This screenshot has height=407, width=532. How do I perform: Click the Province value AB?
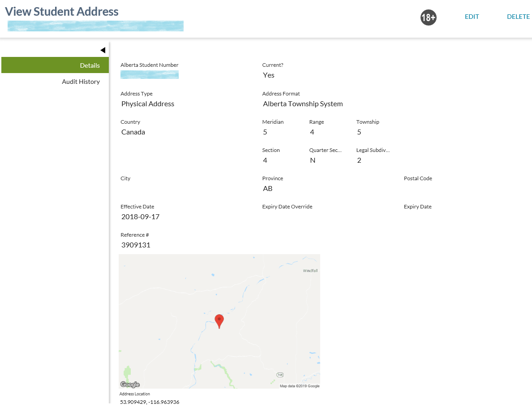tap(268, 189)
